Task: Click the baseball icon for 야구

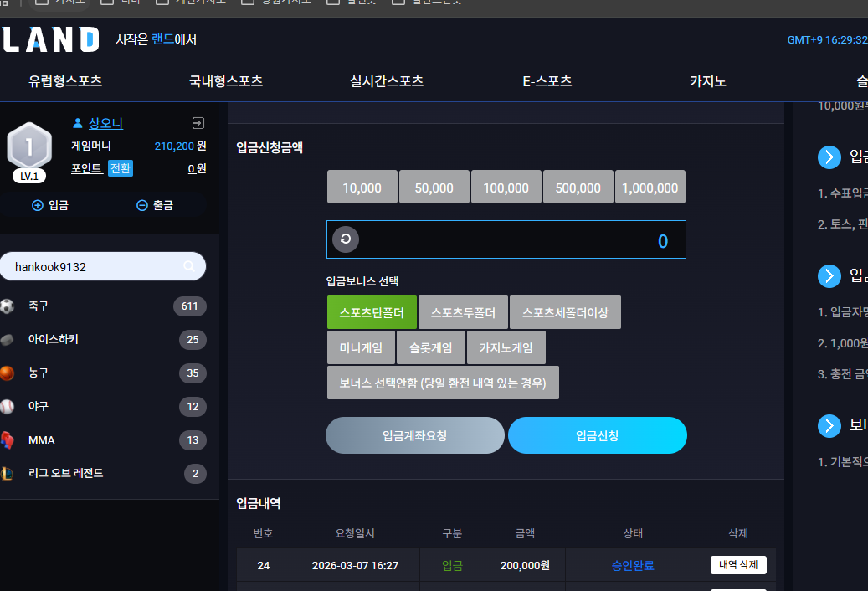Action: tap(7, 407)
